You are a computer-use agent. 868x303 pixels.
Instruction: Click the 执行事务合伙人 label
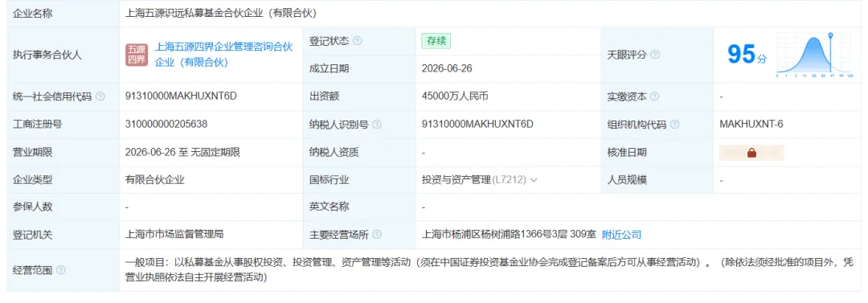coord(47,55)
